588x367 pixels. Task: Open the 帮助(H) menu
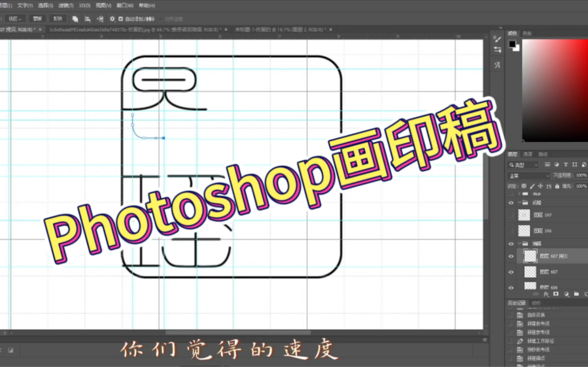(147, 6)
